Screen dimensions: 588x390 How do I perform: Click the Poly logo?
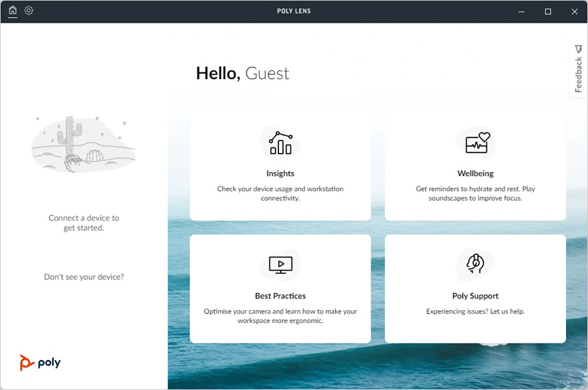click(40, 363)
